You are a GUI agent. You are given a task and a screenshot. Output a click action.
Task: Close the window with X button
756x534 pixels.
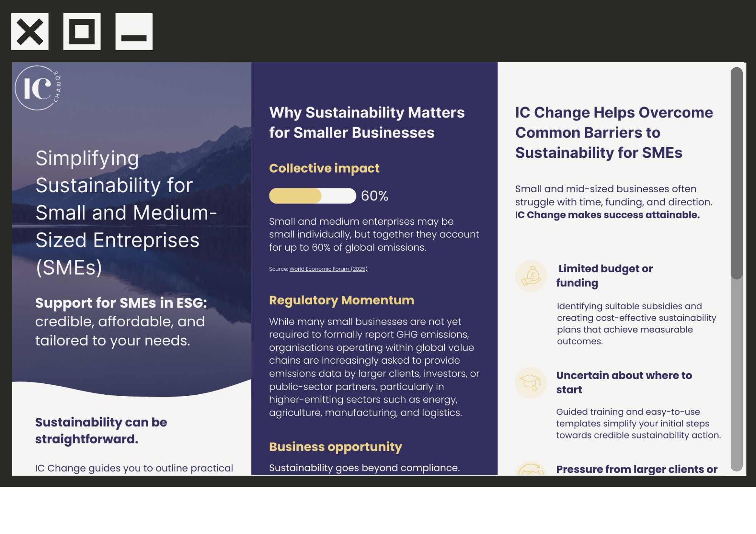30,32
